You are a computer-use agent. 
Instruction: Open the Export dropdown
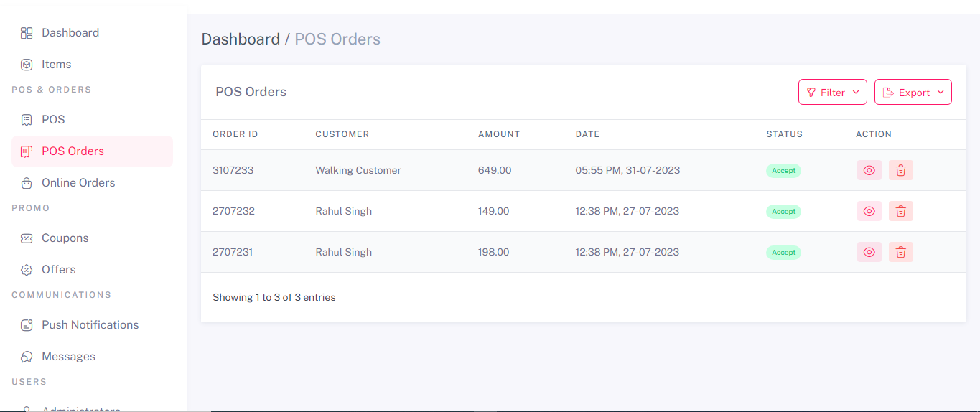click(913, 92)
